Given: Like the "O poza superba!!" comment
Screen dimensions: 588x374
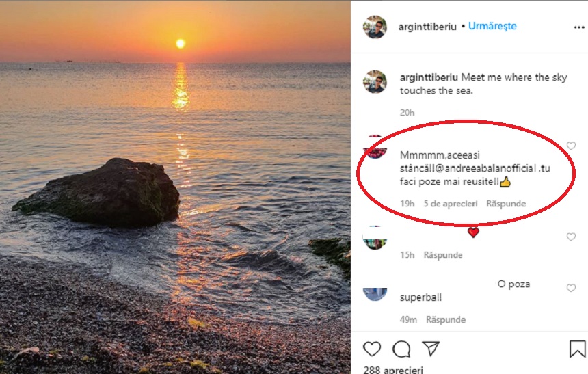Looking at the screenshot, I should tap(571, 289).
